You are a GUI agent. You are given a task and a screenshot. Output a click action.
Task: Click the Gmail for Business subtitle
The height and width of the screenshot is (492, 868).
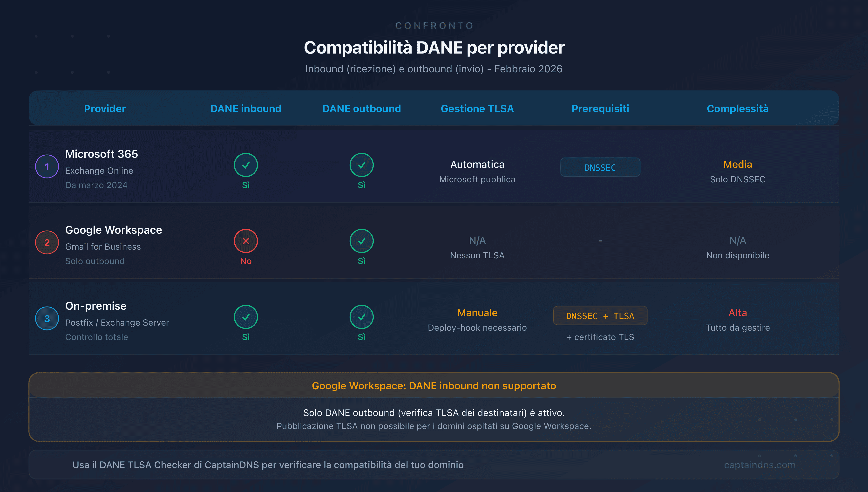tap(103, 247)
